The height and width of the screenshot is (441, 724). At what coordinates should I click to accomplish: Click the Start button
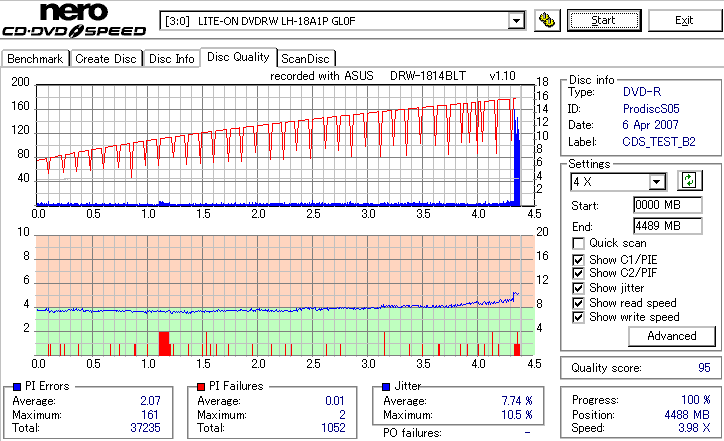point(604,21)
